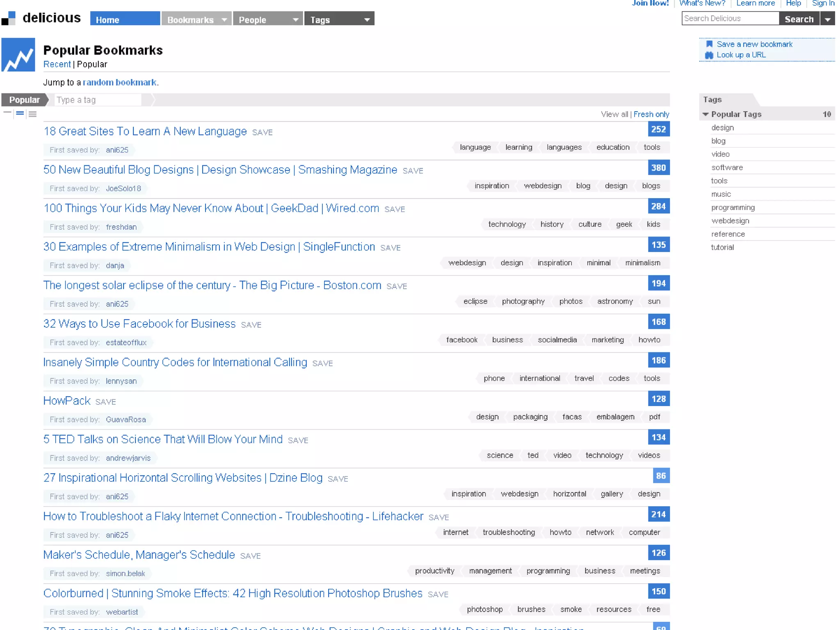The height and width of the screenshot is (630, 840).
Task: Open the Tags menu dropdown arrow
Action: (x=367, y=20)
